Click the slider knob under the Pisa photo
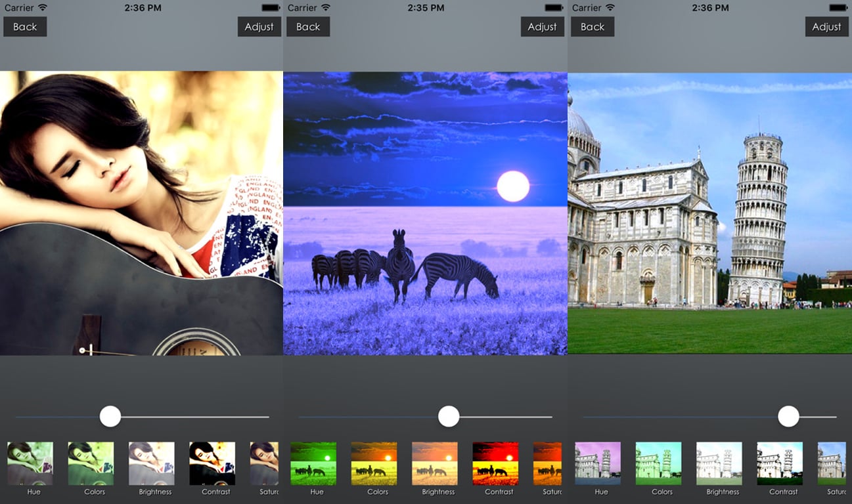The width and height of the screenshot is (852, 504). tap(788, 417)
